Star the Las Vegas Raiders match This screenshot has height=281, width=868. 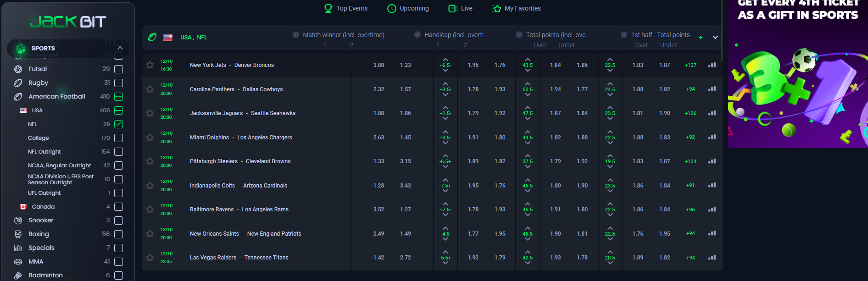coord(150,258)
